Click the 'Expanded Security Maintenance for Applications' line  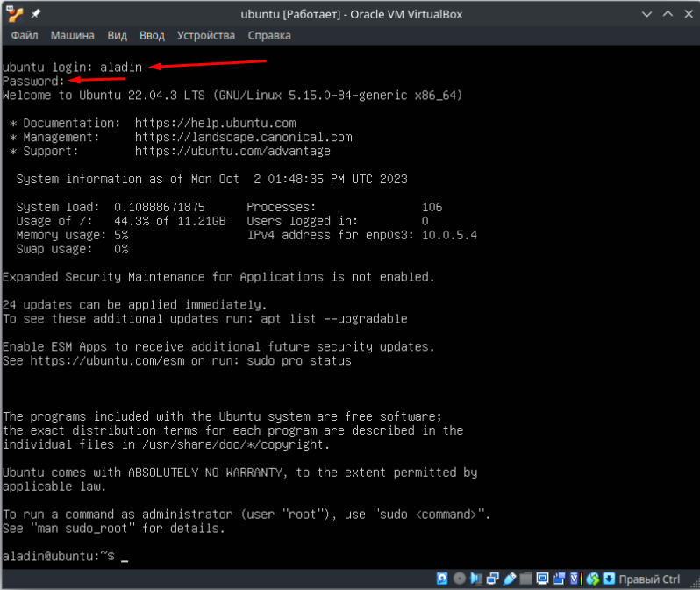[x=218, y=277]
